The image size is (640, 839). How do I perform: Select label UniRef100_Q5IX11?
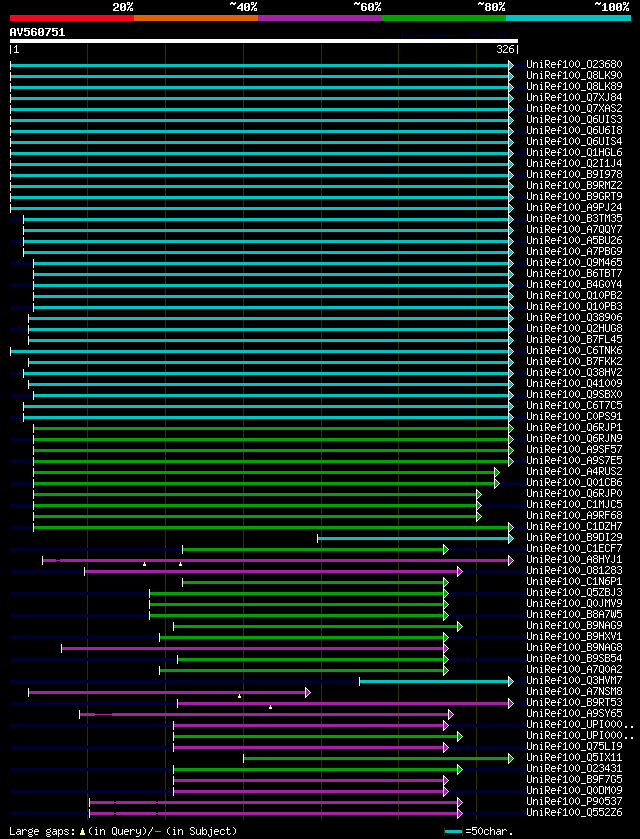tap(574, 758)
